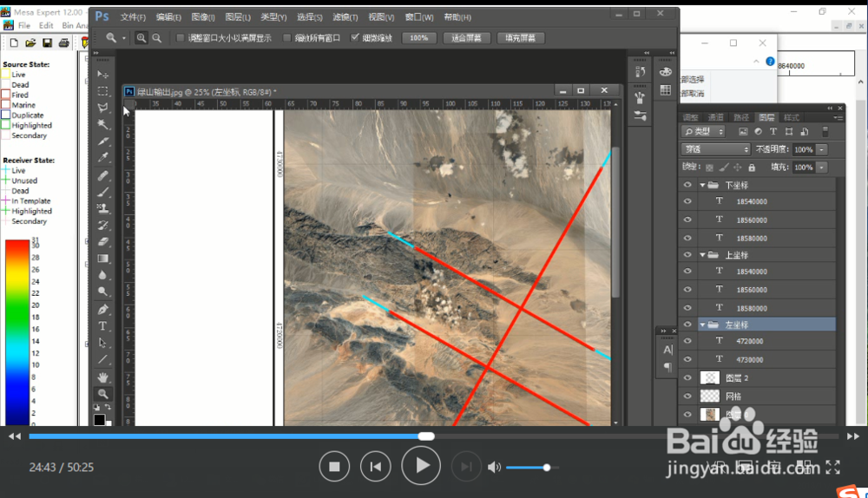This screenshot has height=498, width=868.
Task: Select the Brush tool
Action: pos(103,192)
